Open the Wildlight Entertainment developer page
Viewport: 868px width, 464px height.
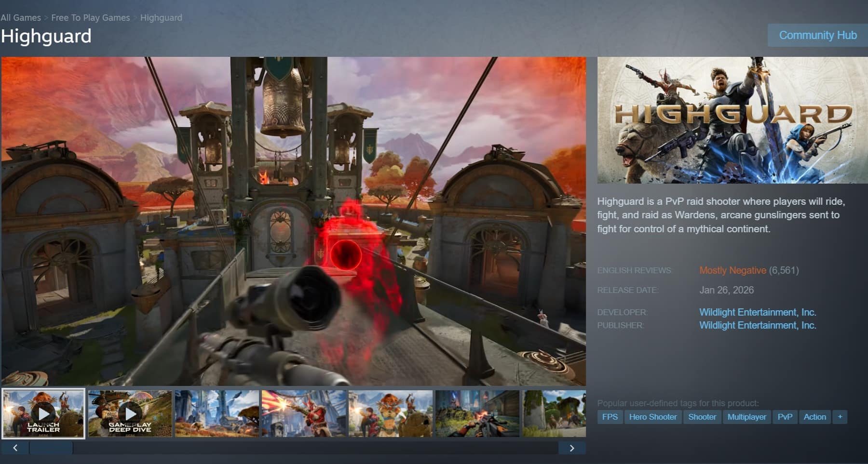click(x=758, y=312)
